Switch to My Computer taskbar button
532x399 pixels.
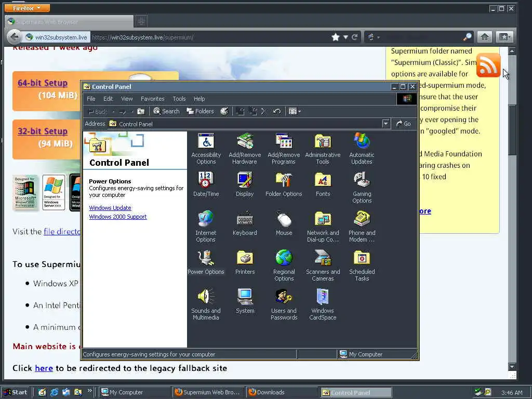[x=135, y=392]
